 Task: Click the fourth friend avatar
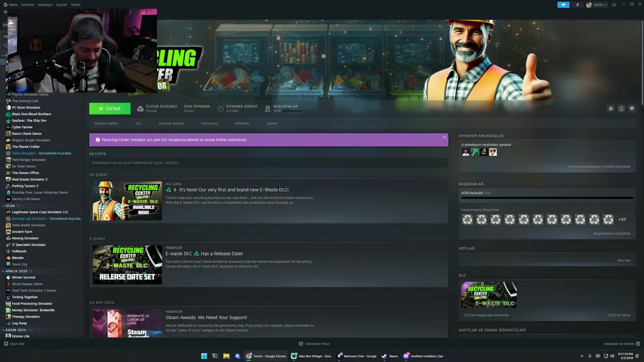pos(493,152)
